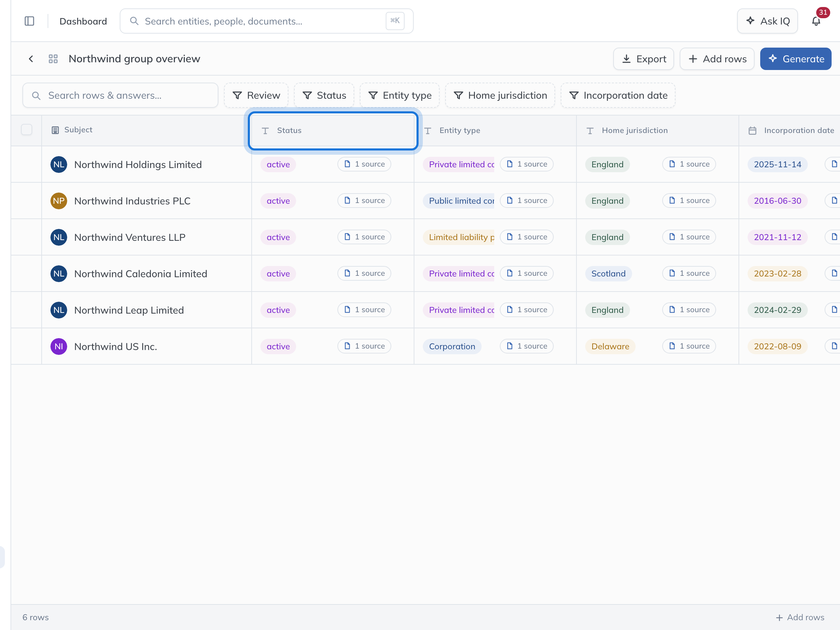The height and width of the screenshot is (630, 840).
Task: Focus the global search entities field
Action: click(267, 21)
